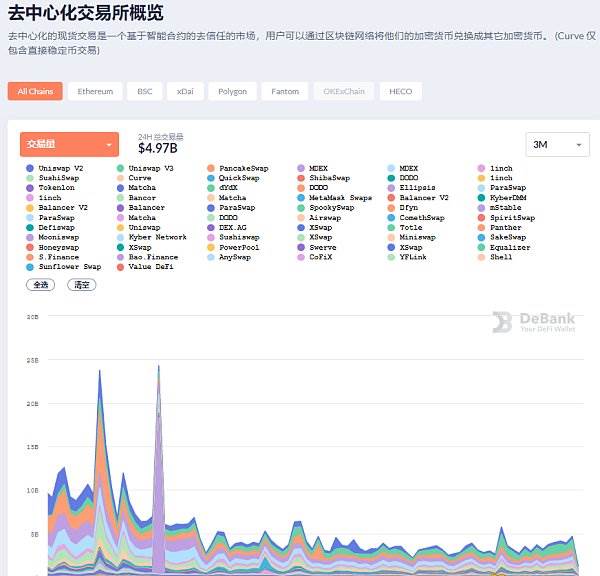Image resolution: width=600 pixels, height=576 pixels.
Task: Click the Bao.Finance color dot
Action: [x=120, y=257]
